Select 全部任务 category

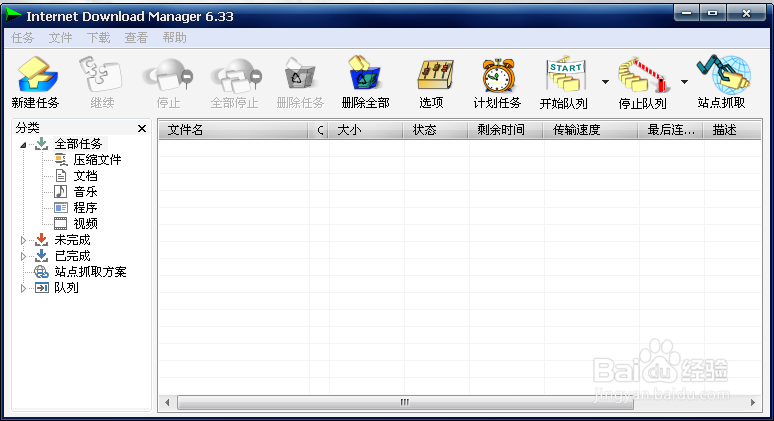pyautogui.click(x=78, y=144)
